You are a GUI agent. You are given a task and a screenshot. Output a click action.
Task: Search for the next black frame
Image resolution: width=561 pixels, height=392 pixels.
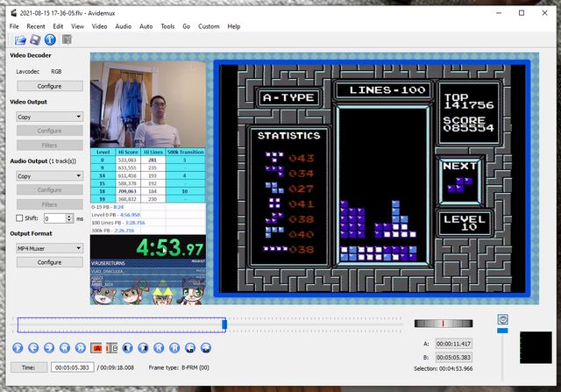pyautogui.click(x=143, y=347)
